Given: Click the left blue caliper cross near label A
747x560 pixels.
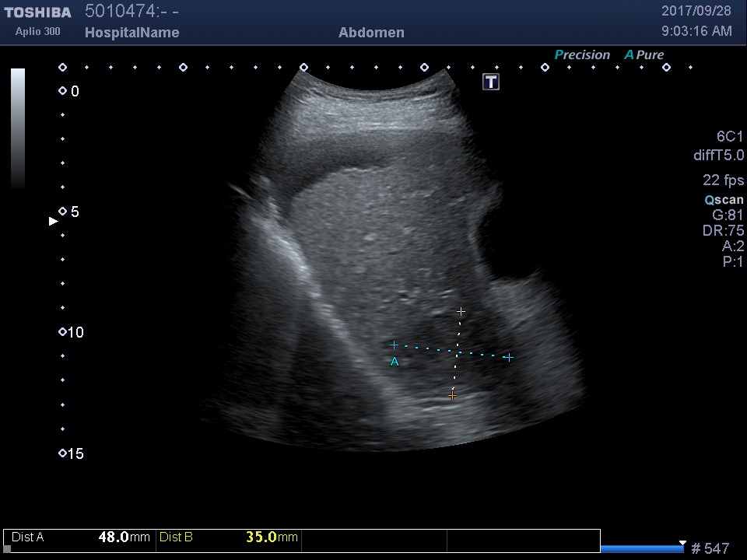Looking at the screenshot, I should point(394,345).
